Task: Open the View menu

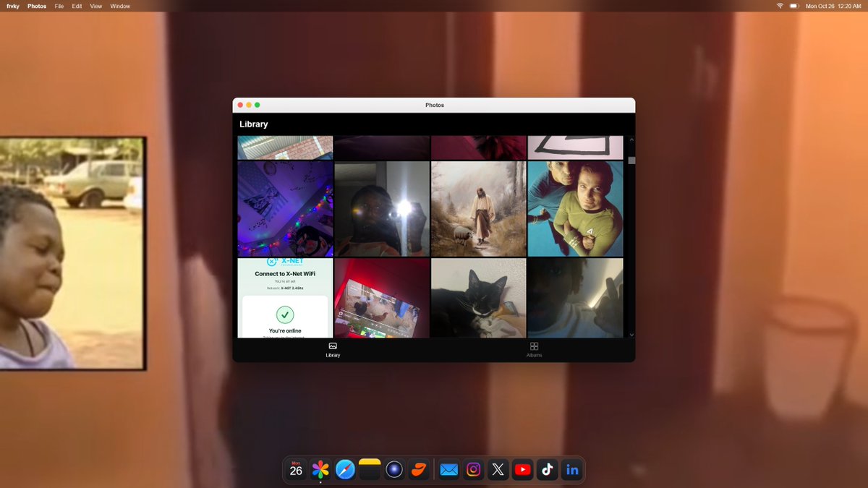Action: tap(96, 6)
